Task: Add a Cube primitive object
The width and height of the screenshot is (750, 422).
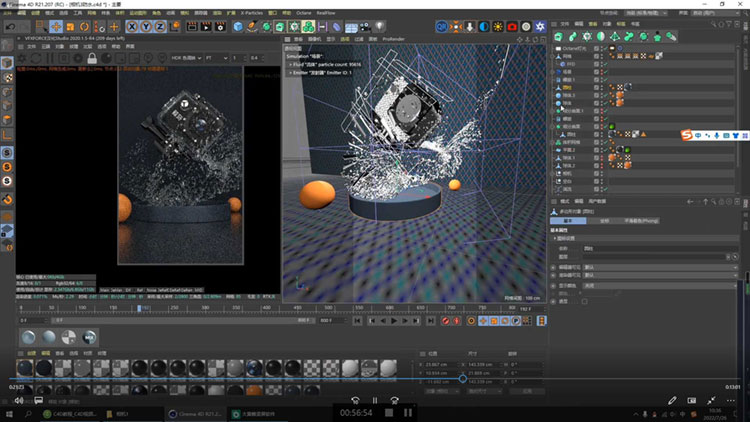Action: (x=237, y=26)
